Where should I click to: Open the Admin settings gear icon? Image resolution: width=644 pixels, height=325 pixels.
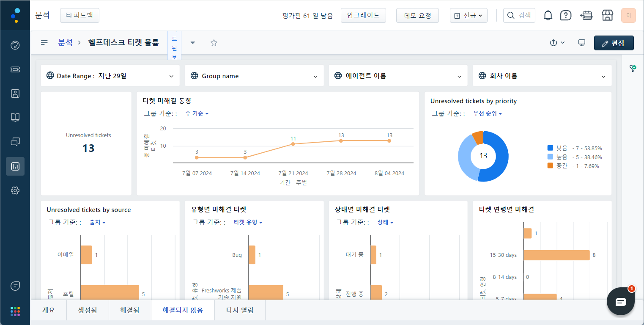(x=15, y=190)
